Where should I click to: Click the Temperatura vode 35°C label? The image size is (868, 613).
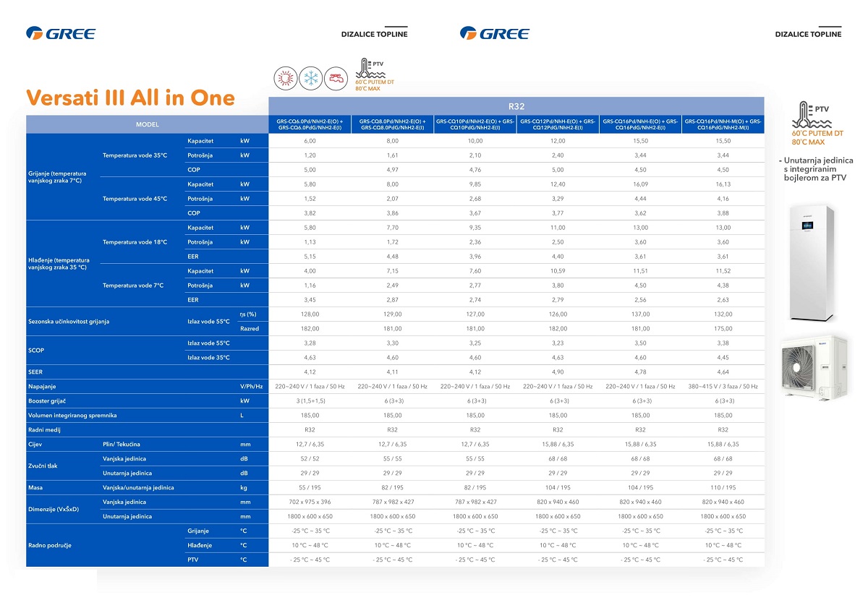[x=135, y=155]
